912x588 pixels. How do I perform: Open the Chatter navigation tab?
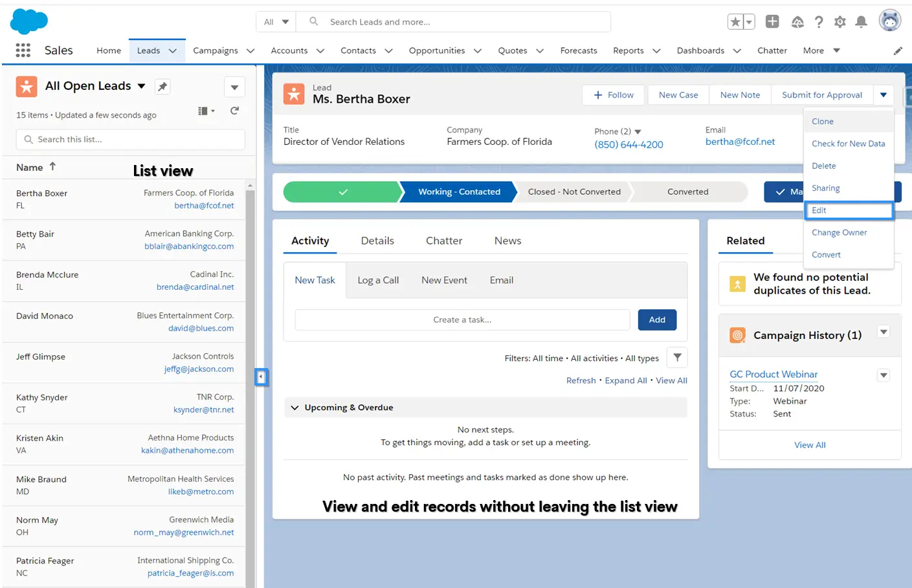click(x=772, y=50)
